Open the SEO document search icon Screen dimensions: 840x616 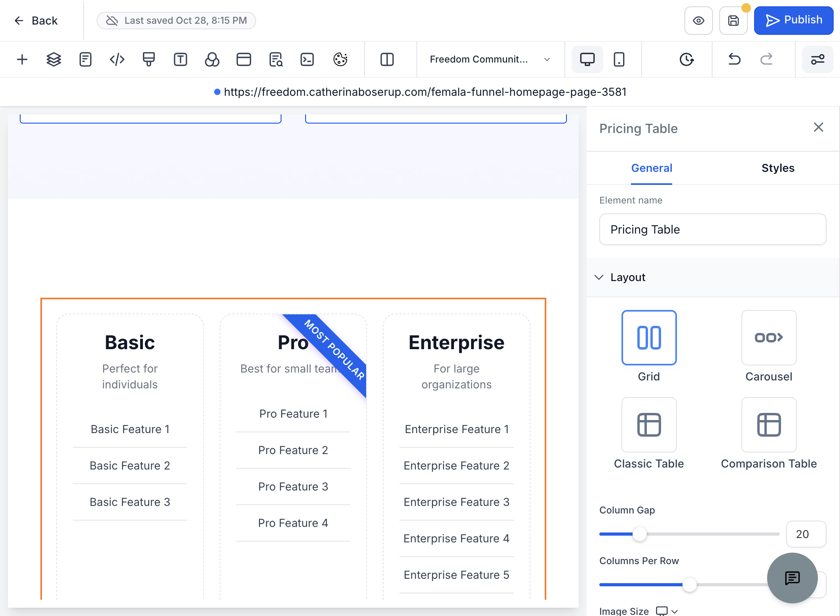pyautogui.click(x=276, y=59)
